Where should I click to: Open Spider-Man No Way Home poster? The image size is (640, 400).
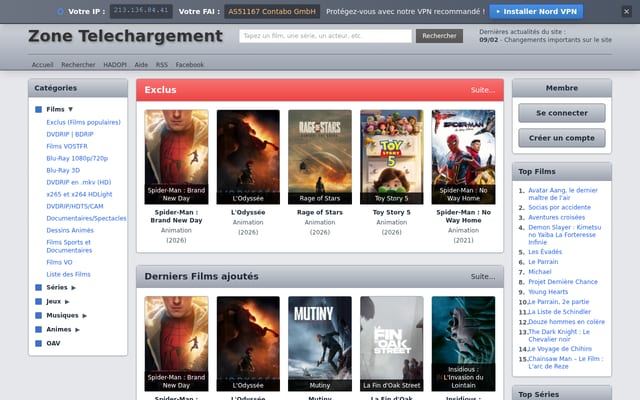pos(463,157)
